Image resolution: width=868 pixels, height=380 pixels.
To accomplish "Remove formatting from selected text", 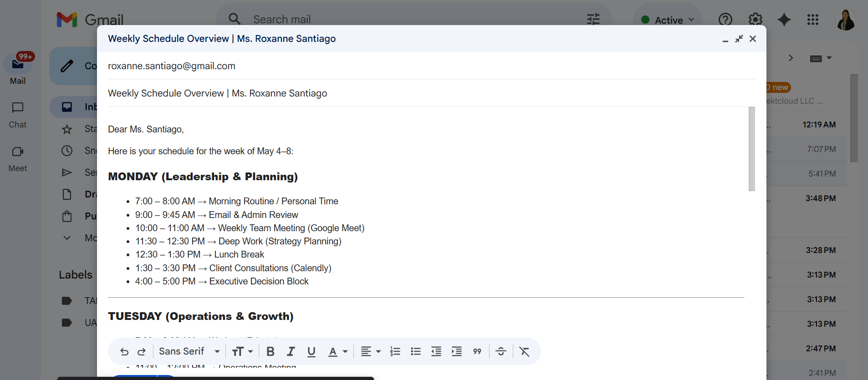I will (525, 351).
